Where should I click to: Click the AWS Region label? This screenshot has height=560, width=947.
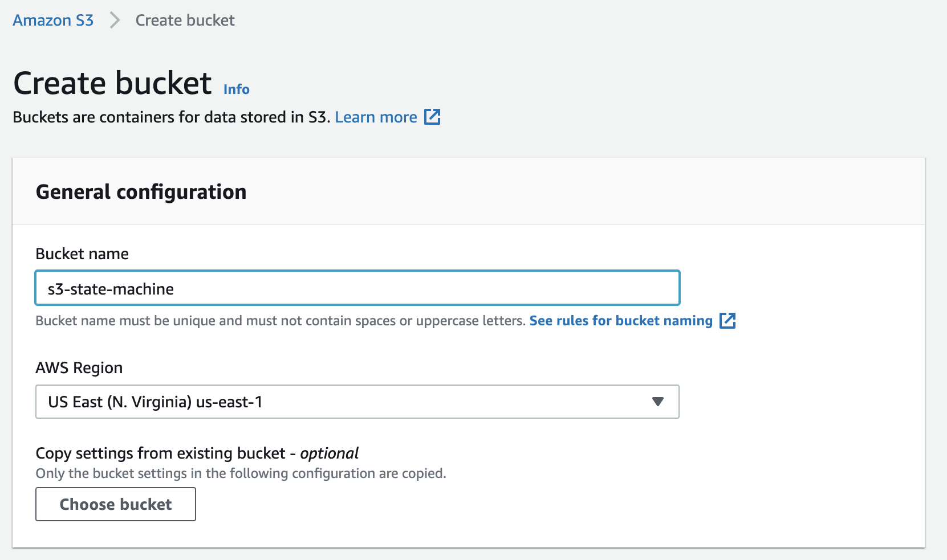click(x=79, y=367)
